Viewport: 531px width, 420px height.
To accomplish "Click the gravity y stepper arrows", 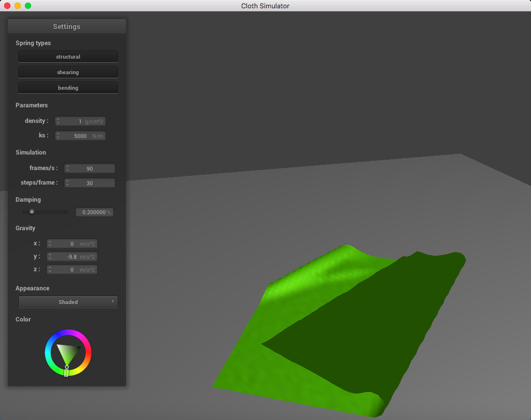I will (50, 256).
